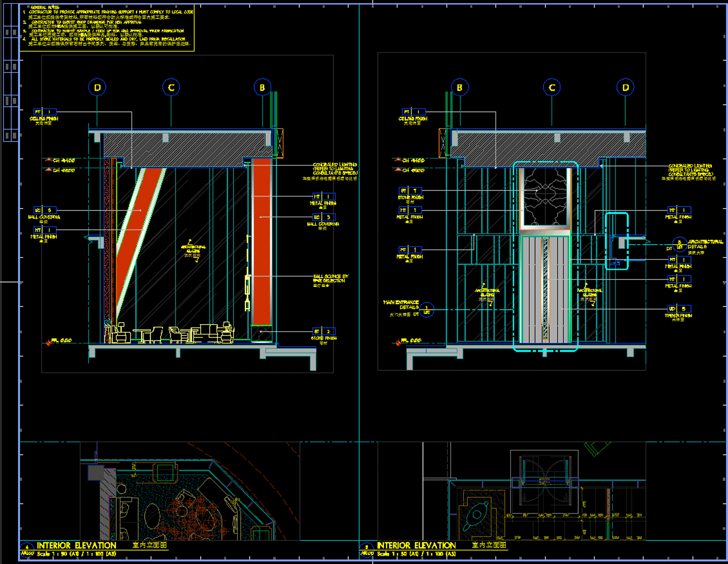The height and width of the screenshot is (564, 728).
Task: Click the right Interior Elevation title text
Action: pyautogui.click(x=416, y=546)
